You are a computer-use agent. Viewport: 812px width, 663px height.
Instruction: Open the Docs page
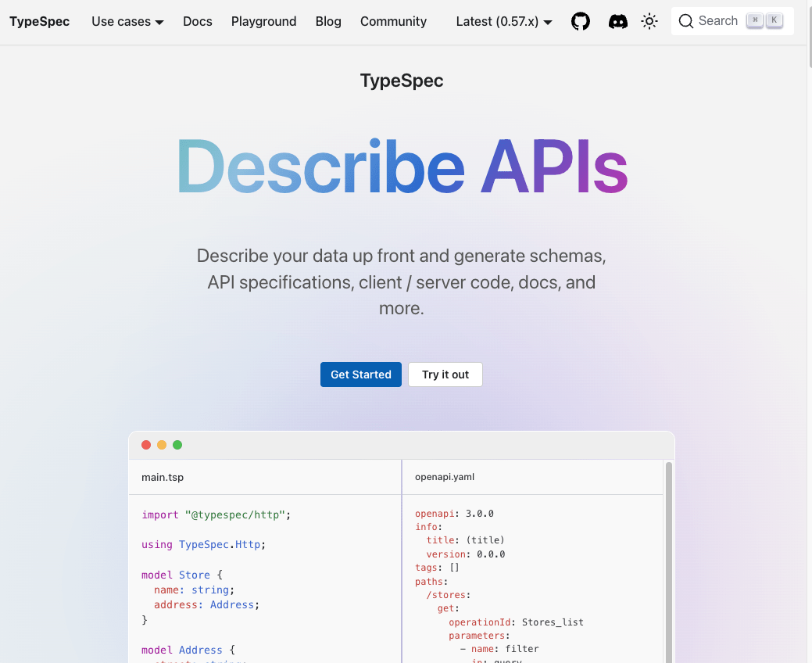click(x=197, y=21)
